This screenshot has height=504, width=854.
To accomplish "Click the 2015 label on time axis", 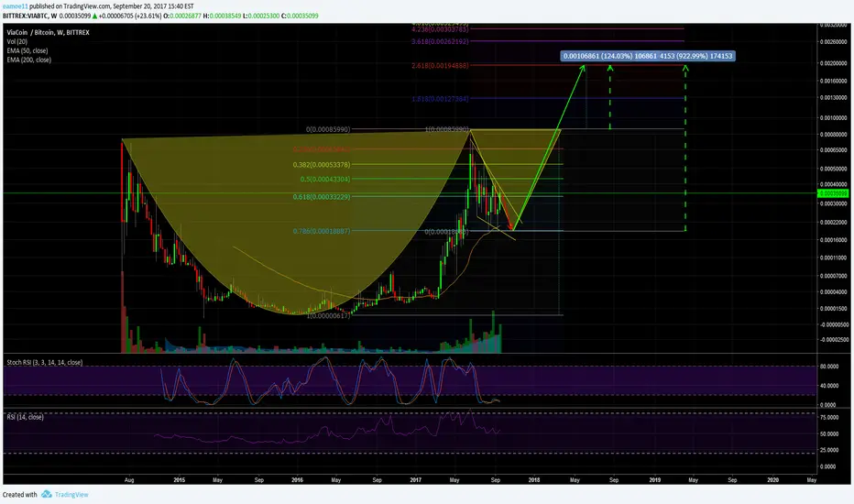I will [x=180, y=480].
